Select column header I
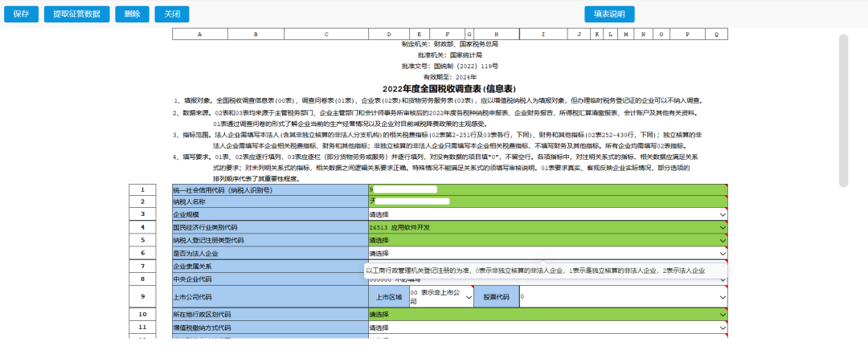This screenshot has height=358, width=868. (x=543, y=35)
